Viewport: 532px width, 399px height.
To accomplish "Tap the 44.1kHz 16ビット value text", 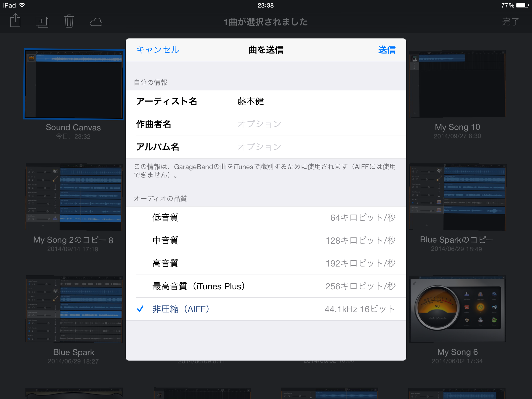I will pos(360,309).
